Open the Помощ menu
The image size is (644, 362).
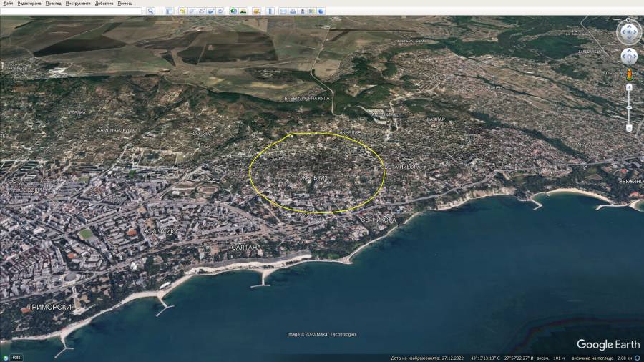[125, 4]
